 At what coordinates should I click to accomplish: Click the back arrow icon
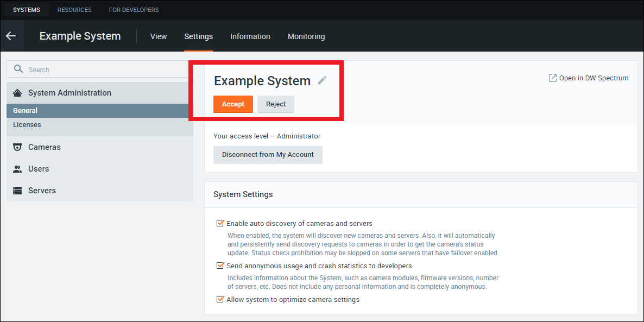[11, 36]
